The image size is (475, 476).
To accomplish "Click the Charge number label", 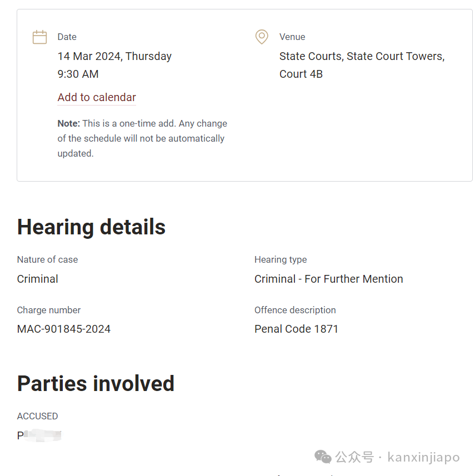I will (49, 310).
